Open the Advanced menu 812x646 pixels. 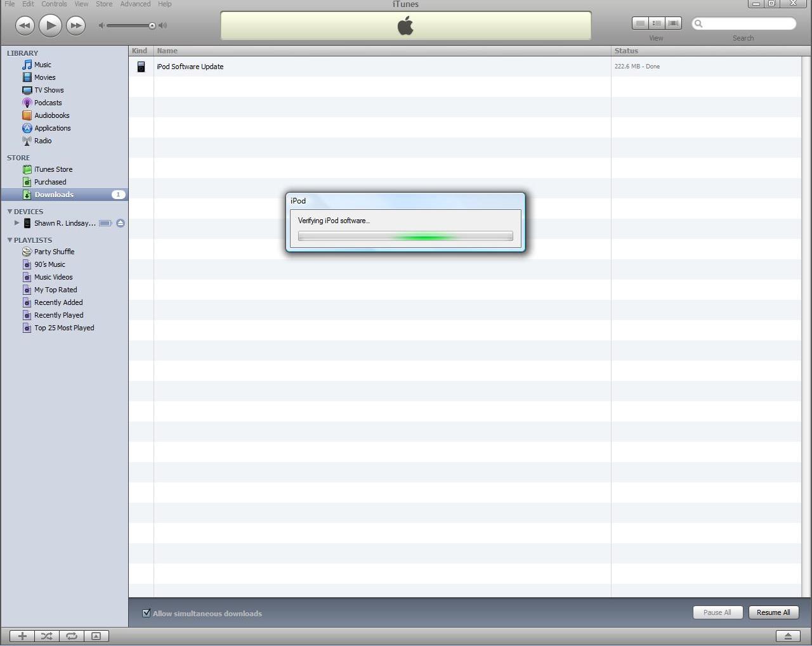coord(135,4)
